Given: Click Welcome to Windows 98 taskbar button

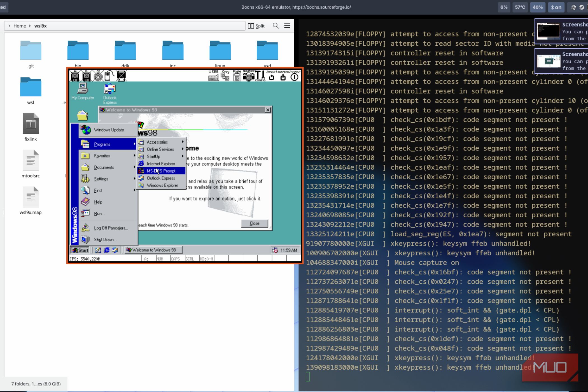Looking at the screenshot, I should point(154,250).
